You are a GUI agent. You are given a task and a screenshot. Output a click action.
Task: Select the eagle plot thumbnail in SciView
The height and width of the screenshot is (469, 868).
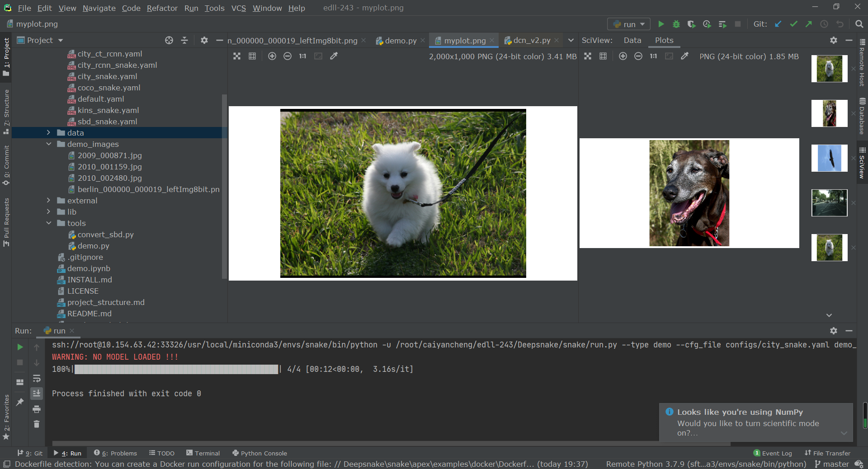click(829, 158)
